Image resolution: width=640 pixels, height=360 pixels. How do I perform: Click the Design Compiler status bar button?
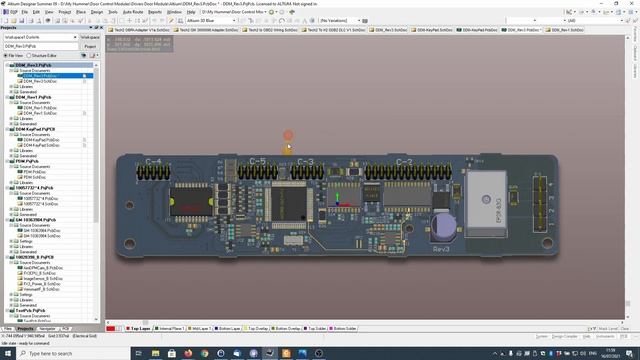coord(564,336)
